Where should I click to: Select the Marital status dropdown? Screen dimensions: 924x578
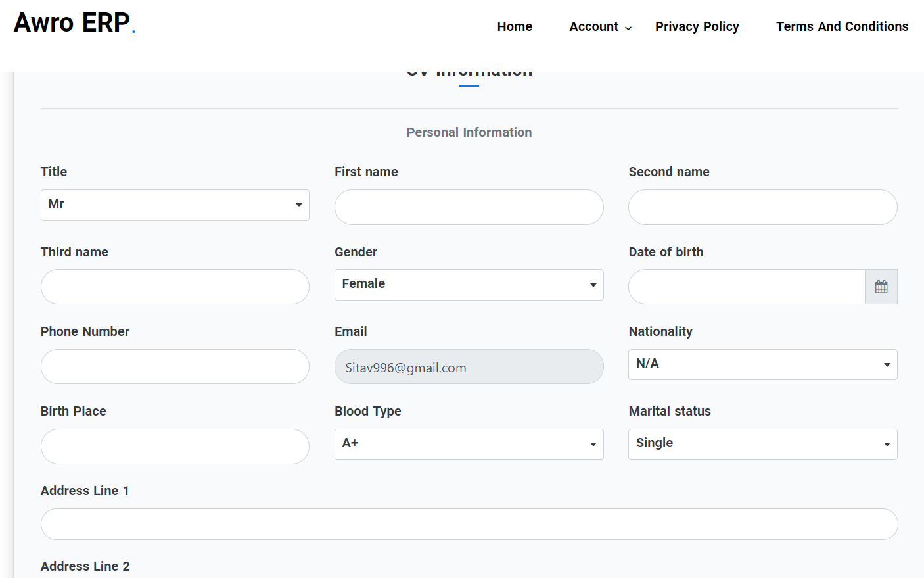(762, 444)
